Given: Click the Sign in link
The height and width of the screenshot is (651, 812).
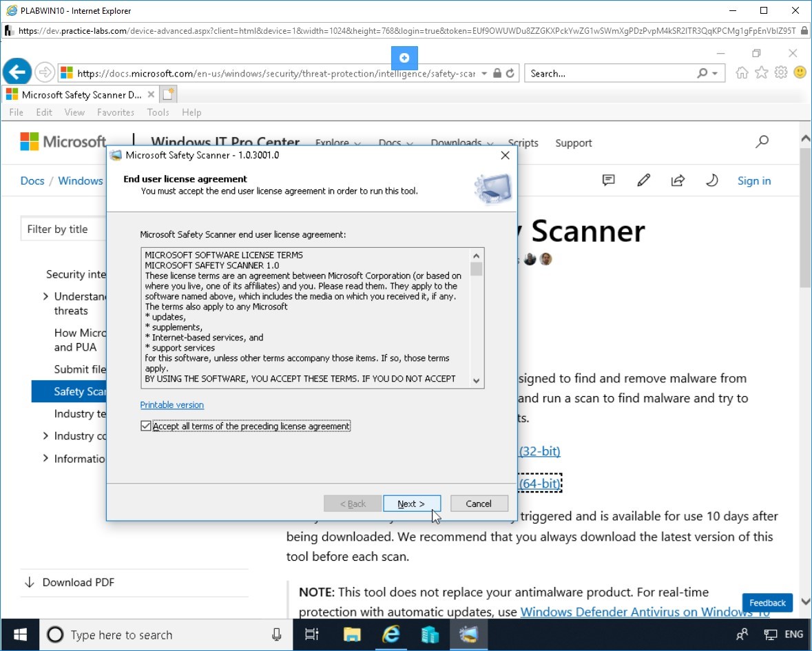Looking at the screenshot, I should 754,180.
